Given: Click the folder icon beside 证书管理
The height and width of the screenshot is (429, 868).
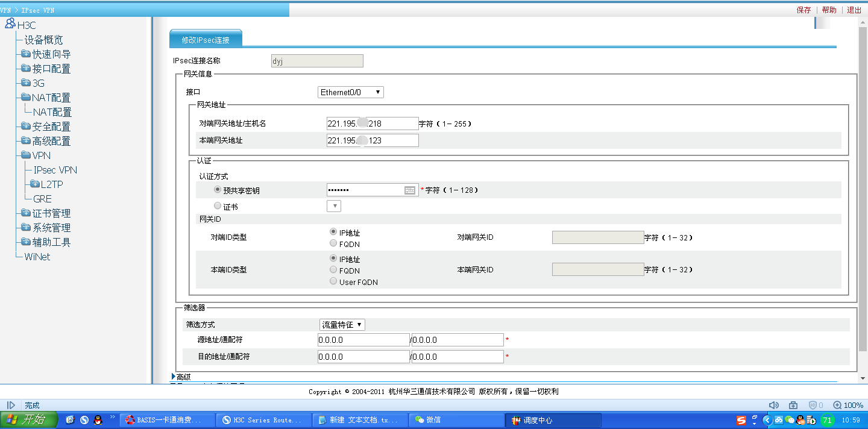Looking at the screenshot, I should [x=26, y=213].
